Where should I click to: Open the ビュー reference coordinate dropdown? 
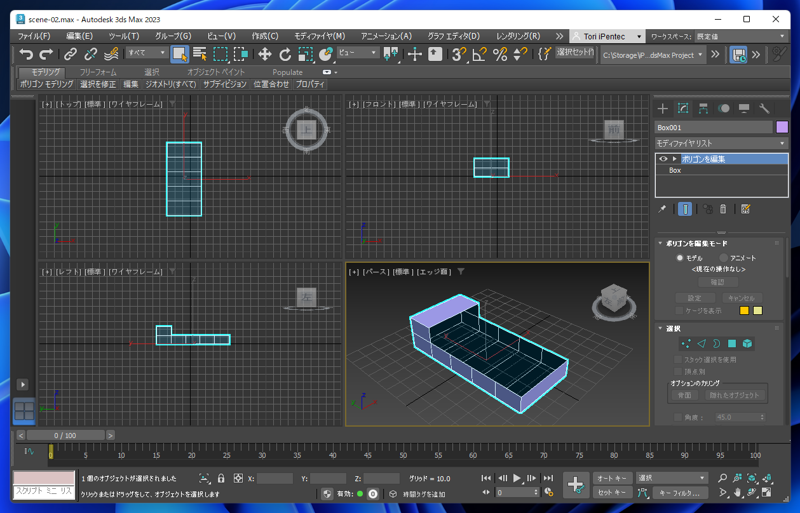[358, 53]
